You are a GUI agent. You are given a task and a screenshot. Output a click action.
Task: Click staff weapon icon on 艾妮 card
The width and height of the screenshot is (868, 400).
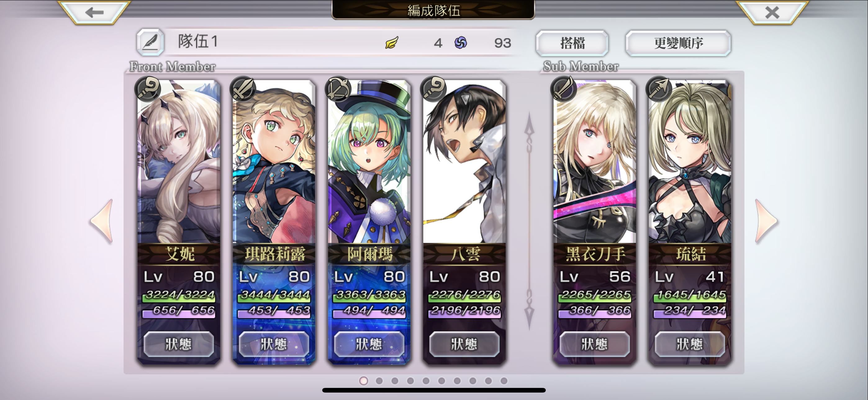click(x=147, y=89)
